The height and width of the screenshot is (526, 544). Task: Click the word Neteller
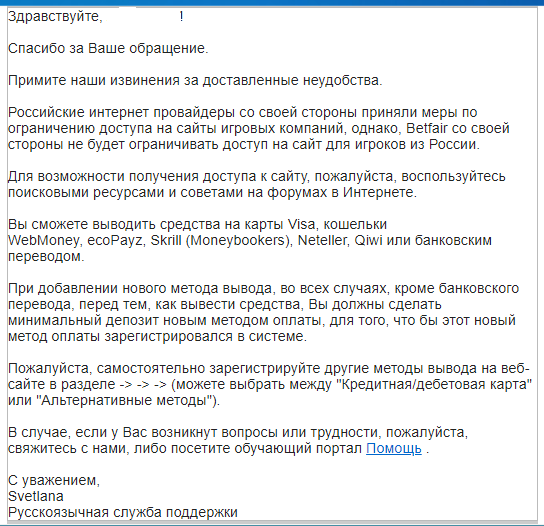point(323,240)
